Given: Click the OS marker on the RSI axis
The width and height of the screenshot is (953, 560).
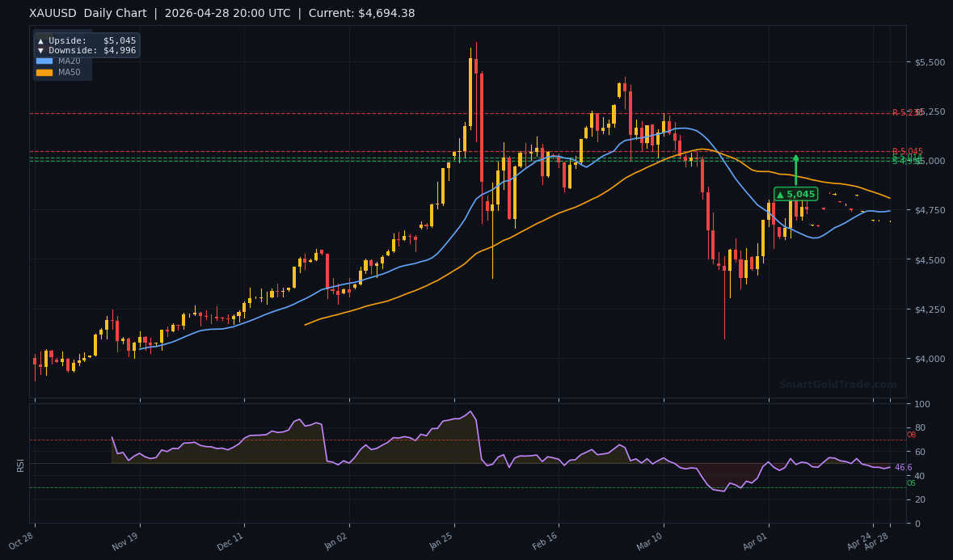Looking at the screenshot, I should [x=910, y=483].
